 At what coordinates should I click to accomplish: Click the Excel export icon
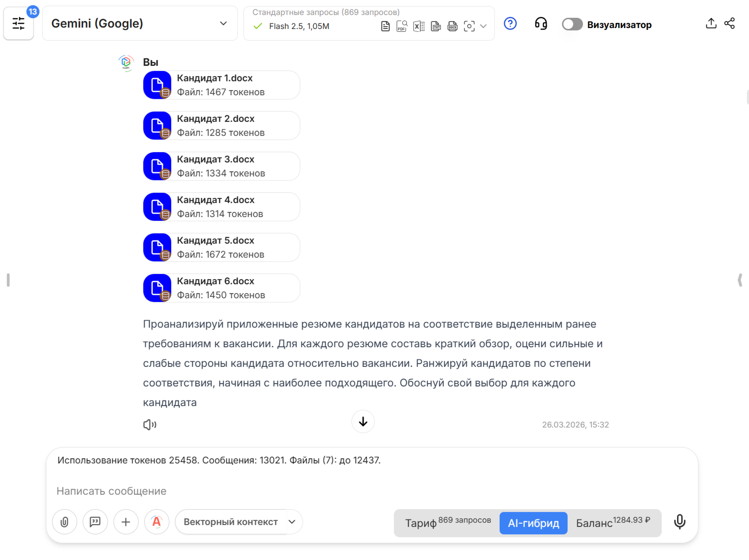click(x=419, y=26)
